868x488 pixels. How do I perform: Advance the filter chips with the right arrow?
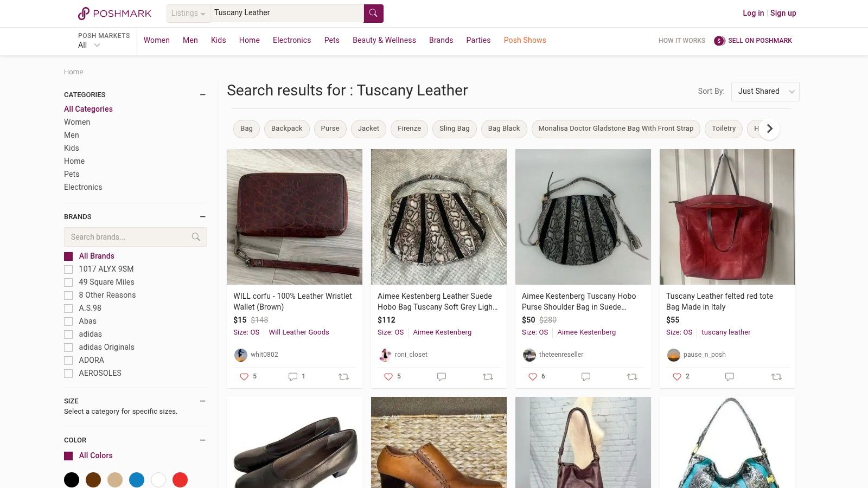pyautogui.click(x=769, y=129)
